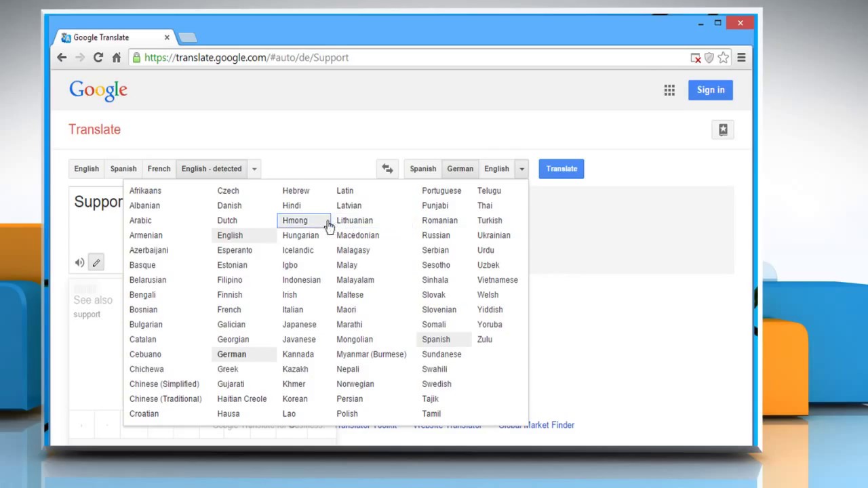Sign in to Google account
Image resolution: width=868 pixels, height=488 pixels.
coord(711,90)
